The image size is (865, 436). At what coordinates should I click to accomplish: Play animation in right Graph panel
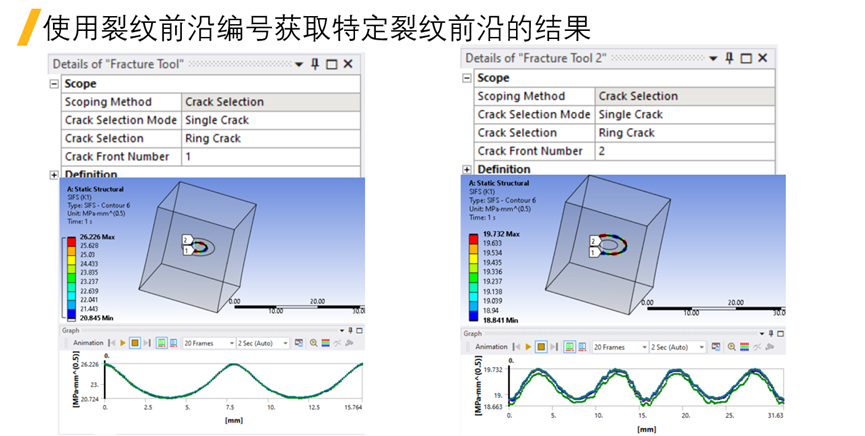(x=528, y=347)
